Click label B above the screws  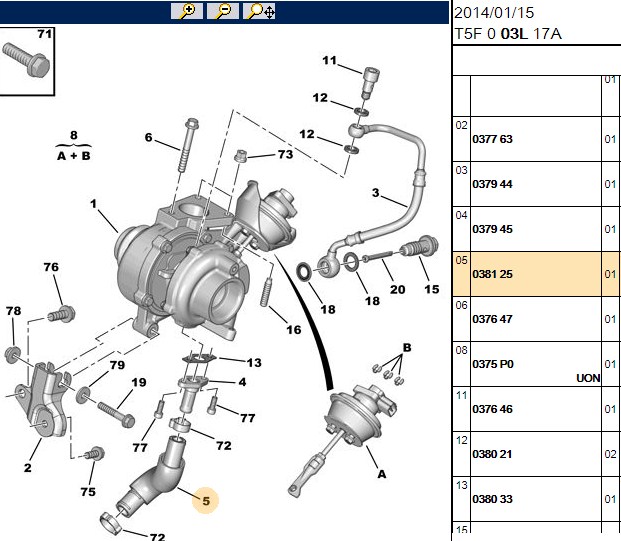[407, 348]
